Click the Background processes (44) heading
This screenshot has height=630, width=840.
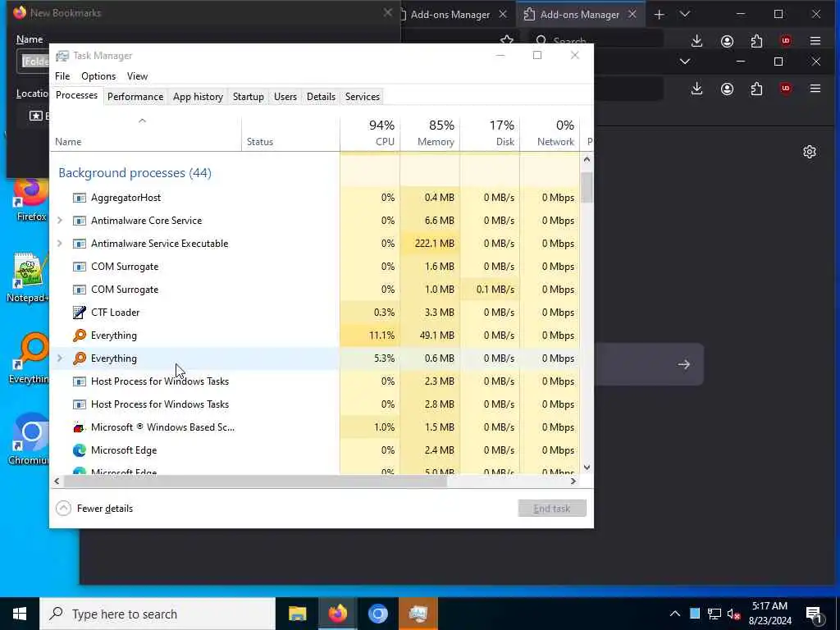pos(135,173)
